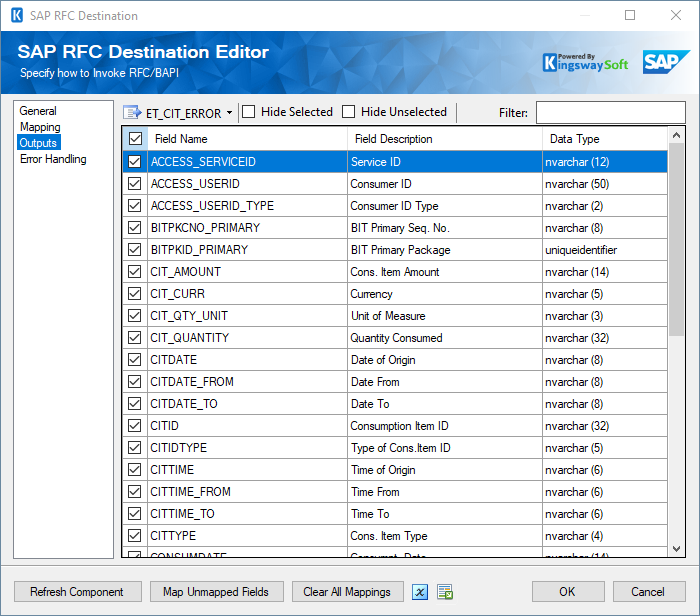Select the BITPKID_PRIMARY field name cell
Viewport: 700px width, 616px height.
pos(247,250)
